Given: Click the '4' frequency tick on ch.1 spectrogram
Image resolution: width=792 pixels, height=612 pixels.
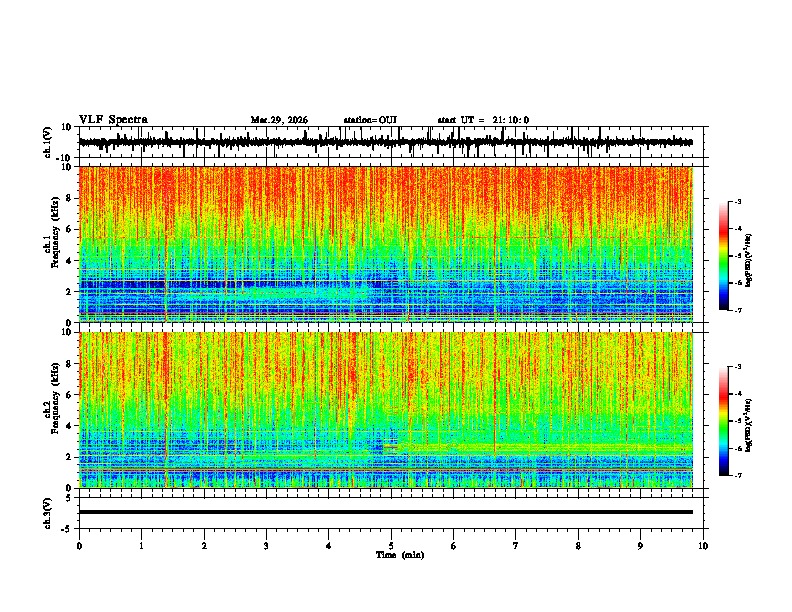Looking at the screenshot, I should pos(70,261).
